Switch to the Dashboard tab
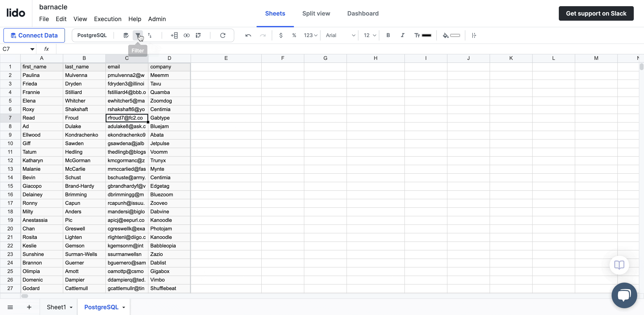 [x=363, y=13]
